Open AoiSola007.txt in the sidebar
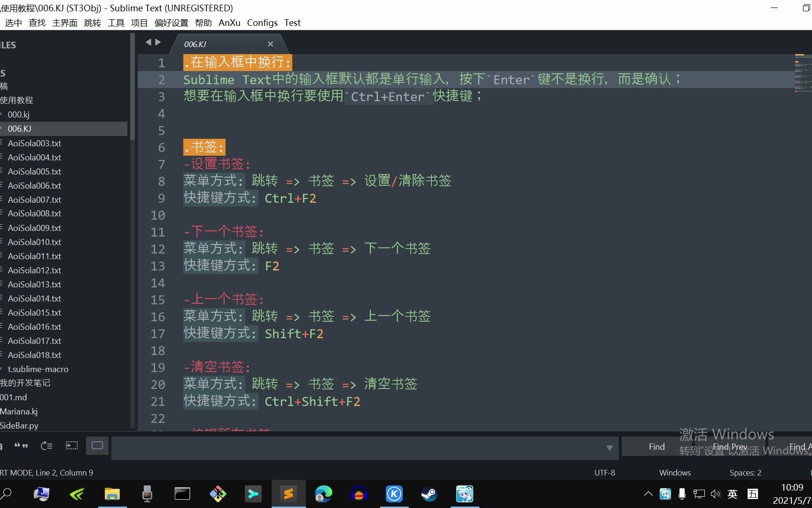 click(x=63, y=199)
